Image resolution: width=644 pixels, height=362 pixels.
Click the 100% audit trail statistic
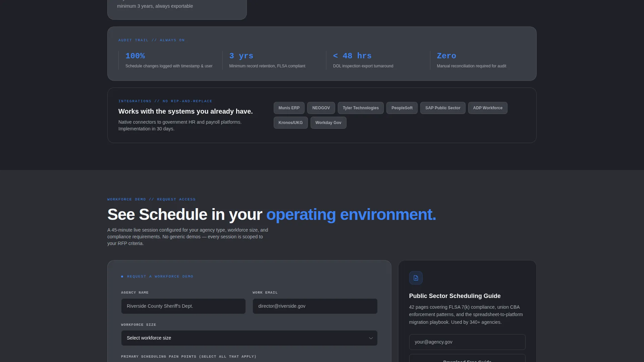135,56
